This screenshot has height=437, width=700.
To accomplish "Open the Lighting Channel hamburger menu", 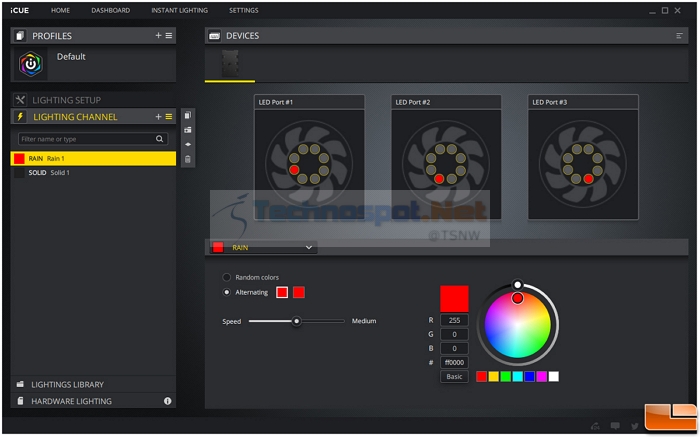I will pyautogui.click(x=169, y=117).
